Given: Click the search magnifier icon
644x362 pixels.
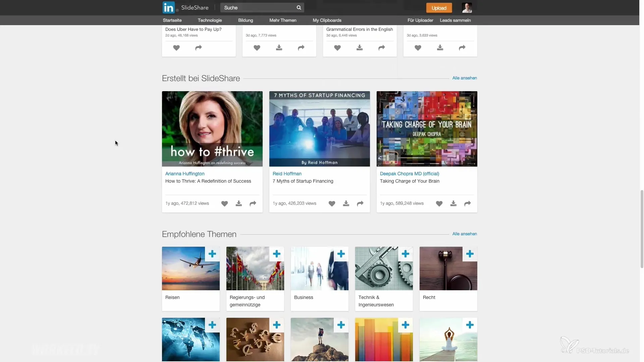Looking at the screenshot, I should [x=299, y=8].
